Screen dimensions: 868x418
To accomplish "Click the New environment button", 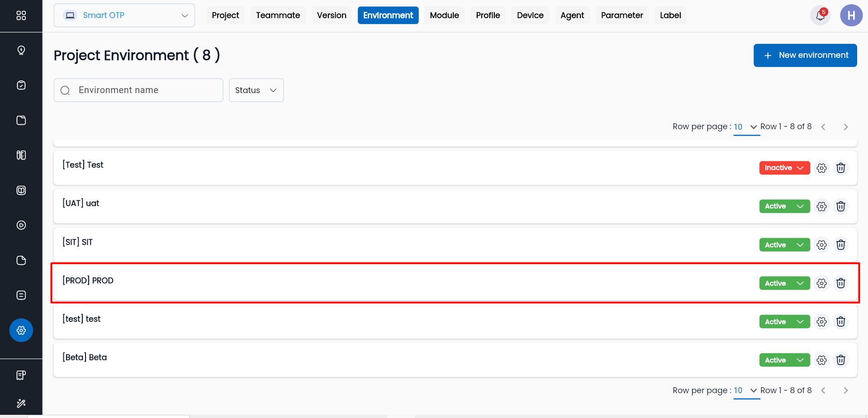I will point(805,55).
